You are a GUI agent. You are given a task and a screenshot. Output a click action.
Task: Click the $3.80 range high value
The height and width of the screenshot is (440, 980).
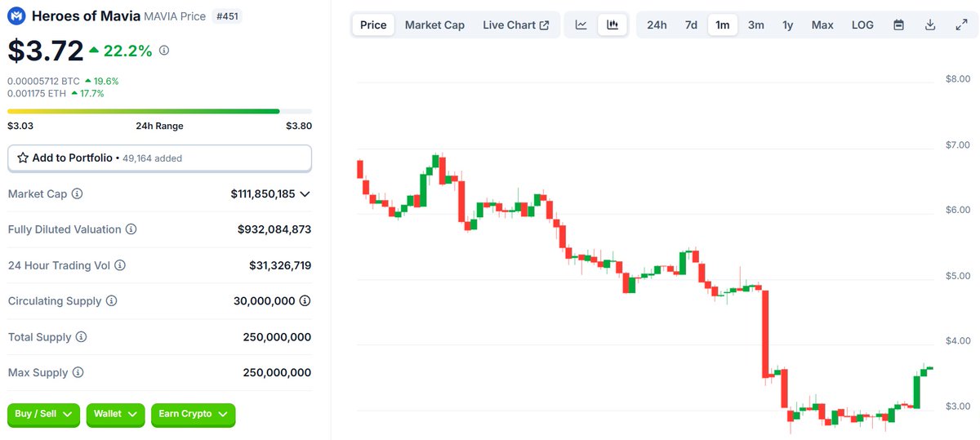pyautogui.click(x=298, y=126)
